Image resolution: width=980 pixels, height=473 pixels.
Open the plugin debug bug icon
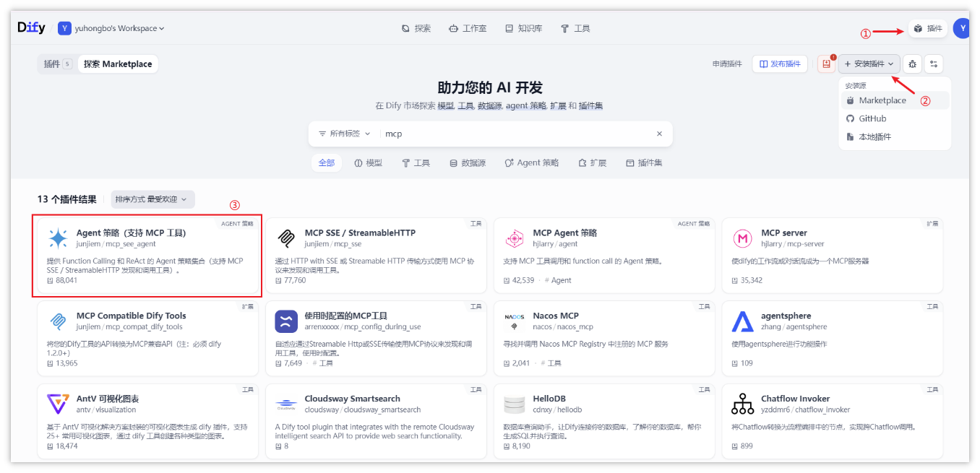coord(913,64)
